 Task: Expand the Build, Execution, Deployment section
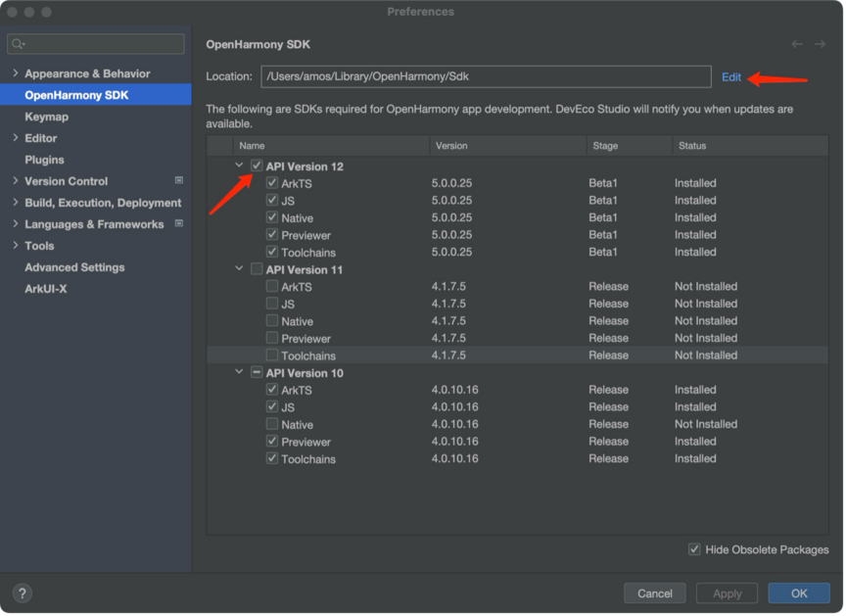tap(15, 203)
